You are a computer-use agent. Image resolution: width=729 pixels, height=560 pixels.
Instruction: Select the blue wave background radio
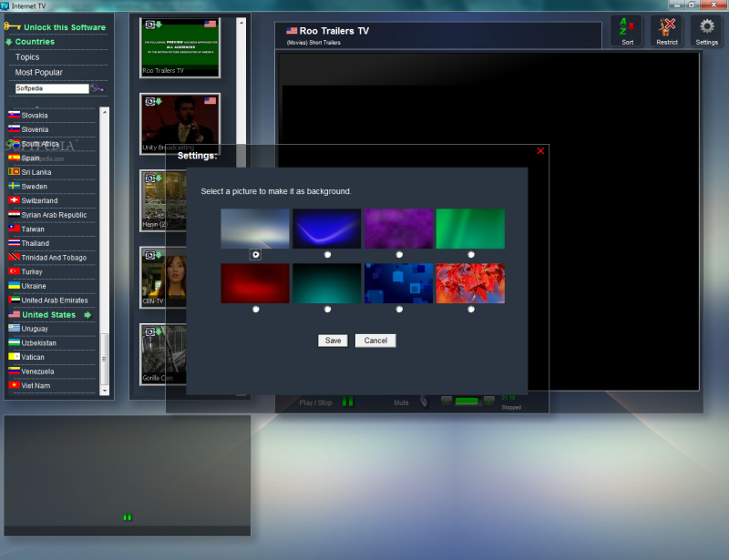(x=327, y=255)
